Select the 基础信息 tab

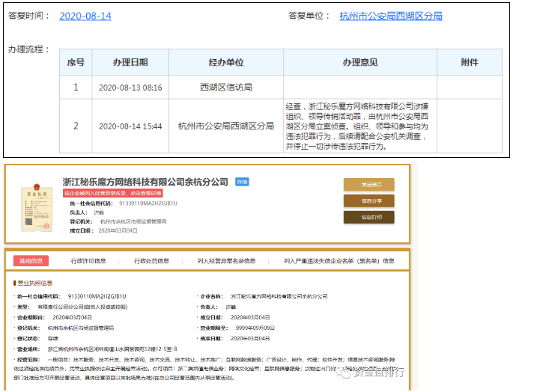click(31, 260)
